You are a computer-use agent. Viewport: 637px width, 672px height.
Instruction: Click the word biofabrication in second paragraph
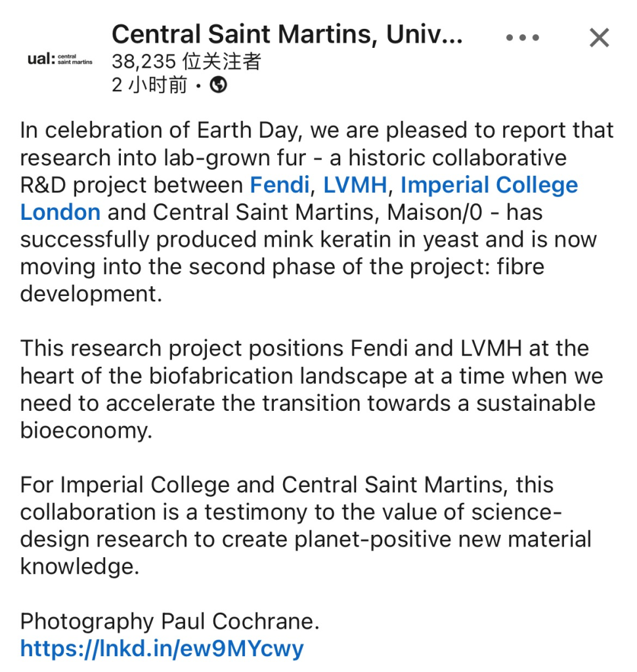pos(221,376)
